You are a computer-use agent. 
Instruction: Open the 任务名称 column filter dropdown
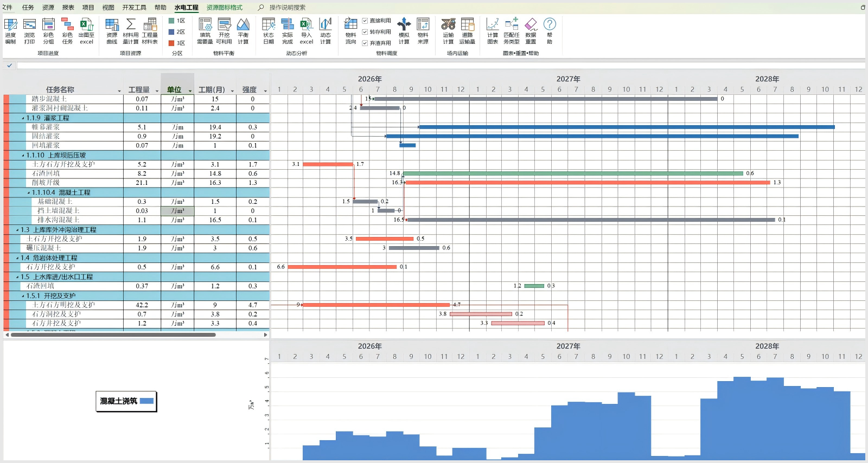tap(119, 91)
